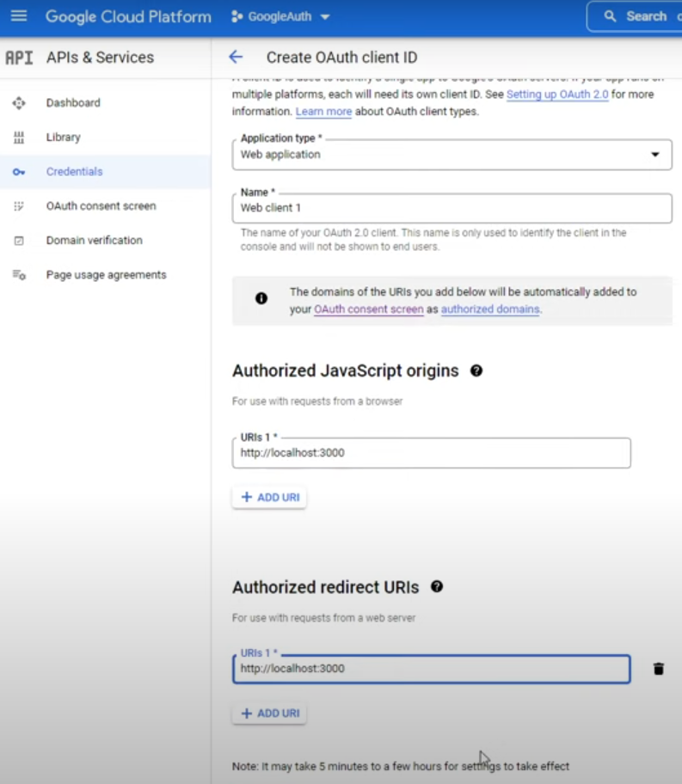Image resolution: width=682 pixels, height=784 pixels.
Task: Open OAuth consent screen sidebar item
Action: coord(101,206)
